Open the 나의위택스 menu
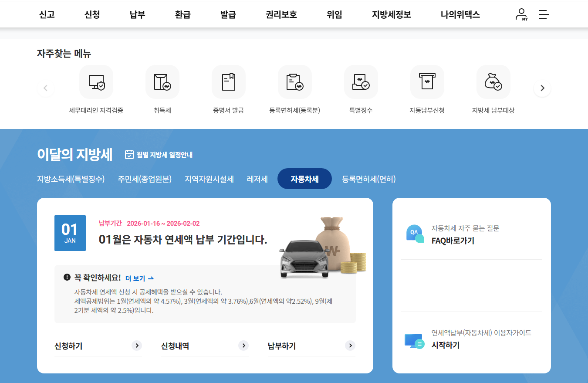The width and height of the screenshot is (588, 383). pyautogui.click(x=460, y=14)
